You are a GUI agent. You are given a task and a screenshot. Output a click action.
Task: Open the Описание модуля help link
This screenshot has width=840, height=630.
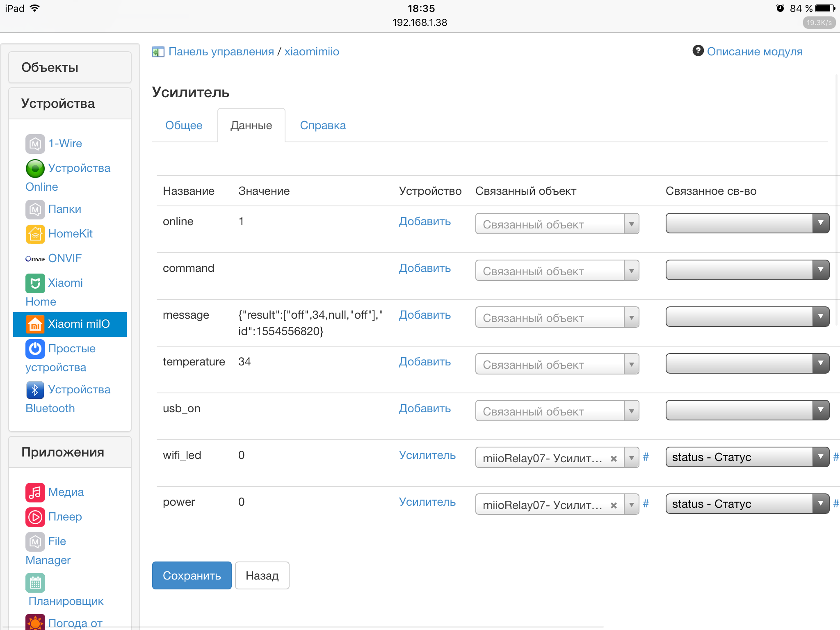[x=754, y=52]
